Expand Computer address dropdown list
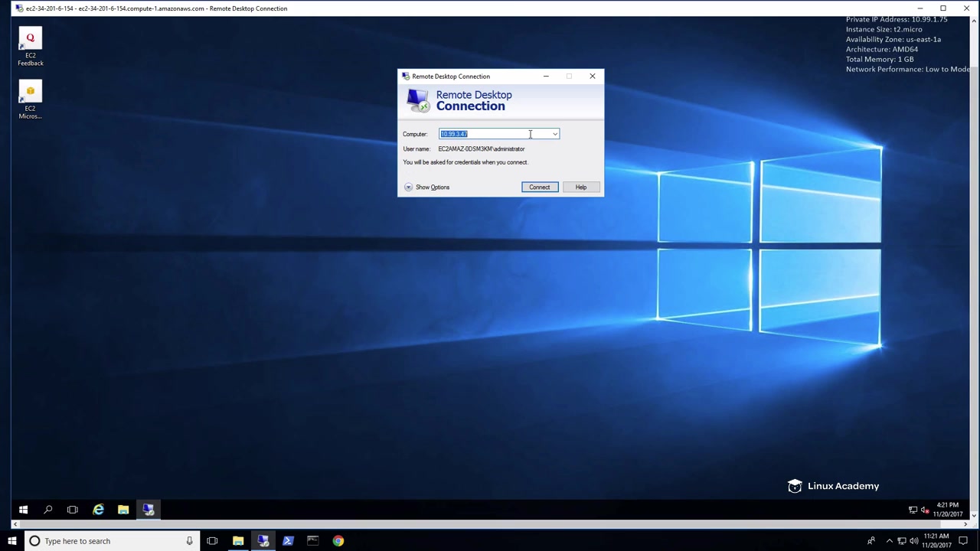This screenshot has height=551, width=980. (x=555, y=134)
